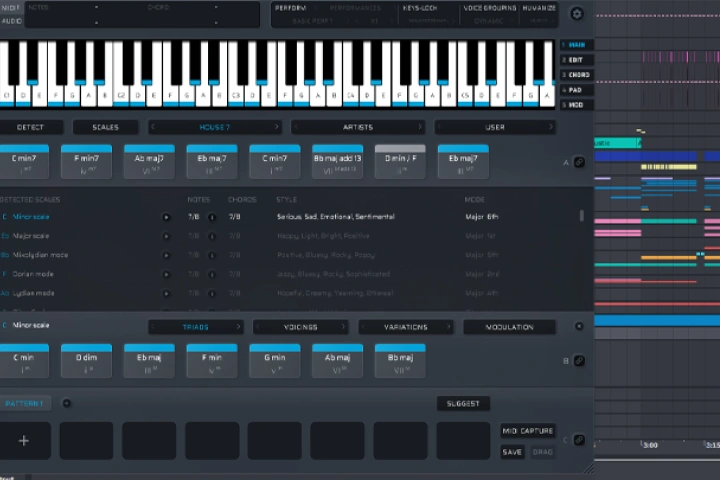720x480 pixels.
Task: Open the MODULATION panel
Action: coord(510,327)
